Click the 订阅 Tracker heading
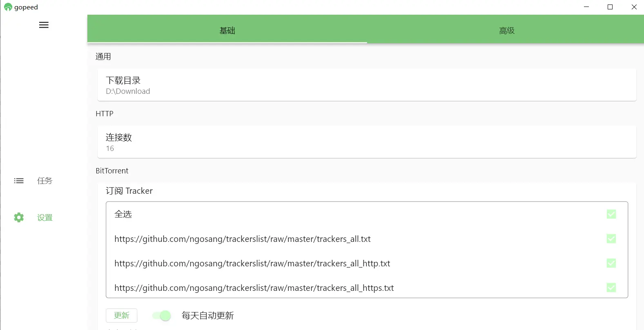The image size is (644, 330). click(129, 191)
